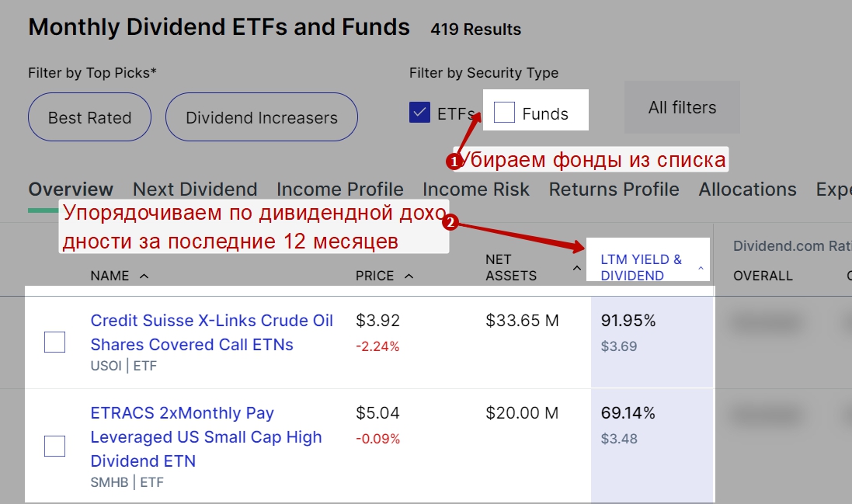Image resolution: width=852 pixels, height=504 pixels.
Task: Switch to the Next Dividend tab
Action: [x=195, y=189]
